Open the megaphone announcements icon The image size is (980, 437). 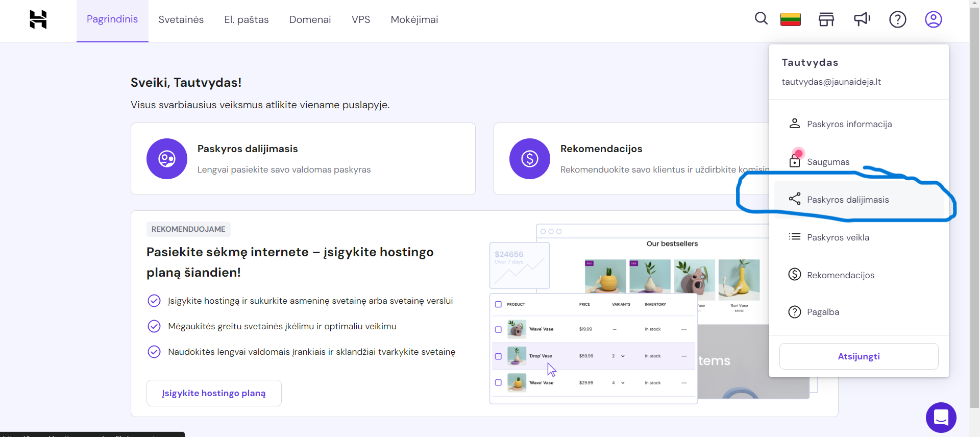tap(862, 19)
